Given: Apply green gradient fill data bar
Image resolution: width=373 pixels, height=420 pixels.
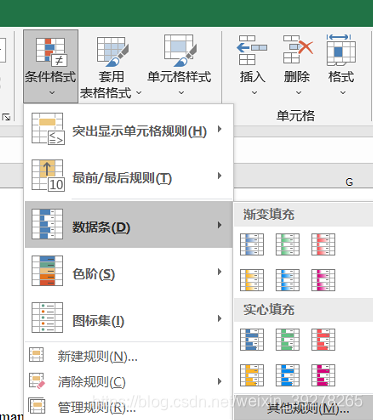Looking at the screenshot, I should (288, 244).
